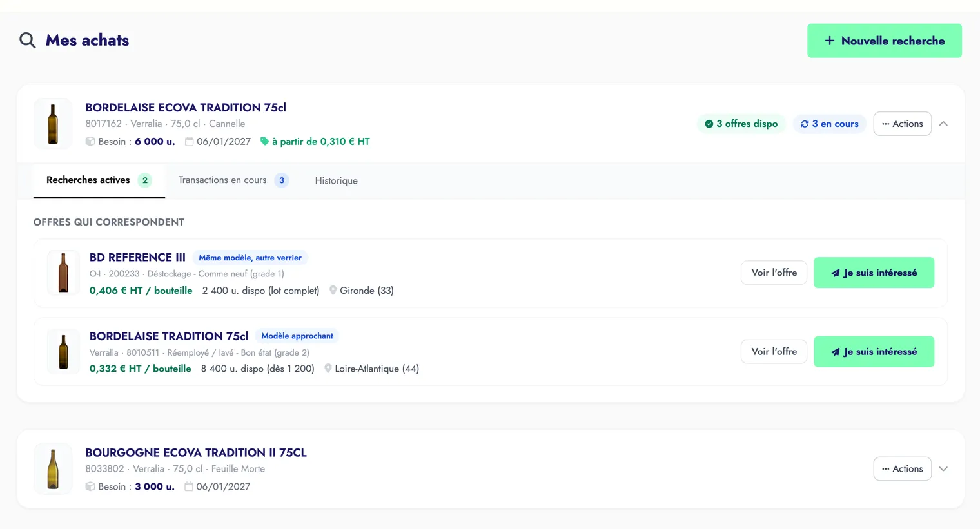This screenshot has height=529, width=980.
Task: Click the green check icon in 3 offres dispo
Action: pyautogui.click(x=709, y=124)
